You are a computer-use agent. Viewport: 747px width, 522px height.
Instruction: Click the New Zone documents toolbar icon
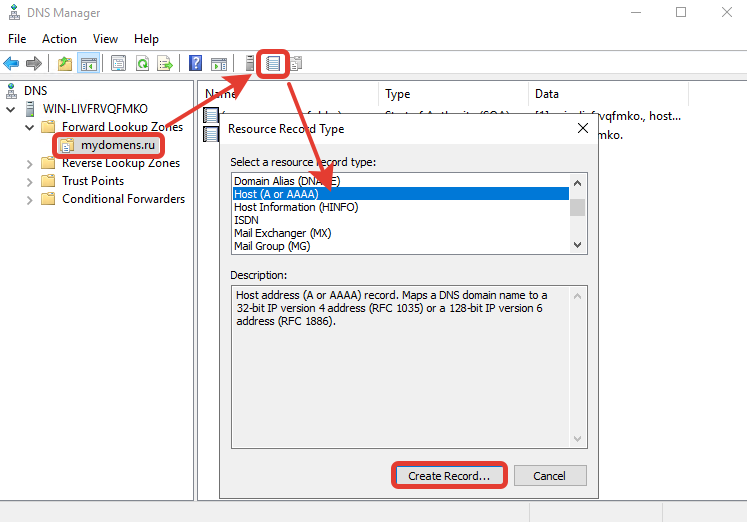[x=296, y=63]
